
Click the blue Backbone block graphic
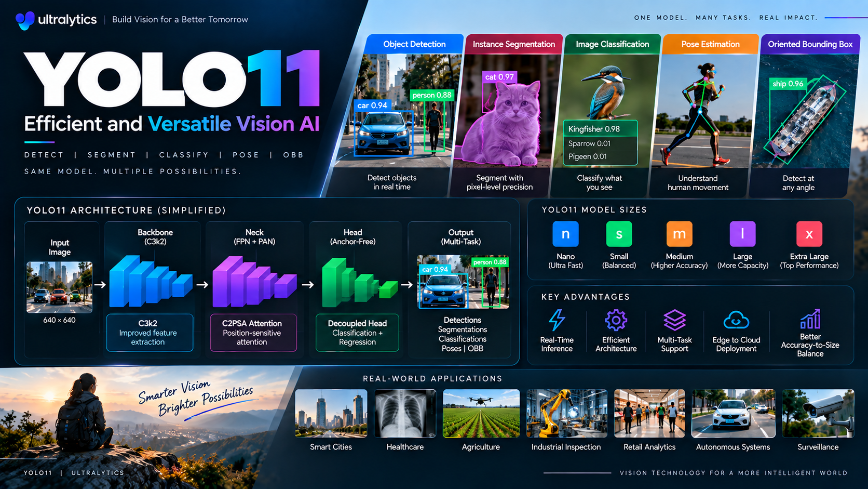151,281
